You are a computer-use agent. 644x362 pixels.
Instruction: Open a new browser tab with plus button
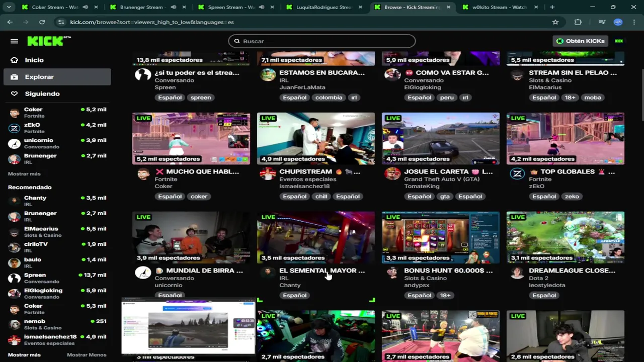point(552,7)
